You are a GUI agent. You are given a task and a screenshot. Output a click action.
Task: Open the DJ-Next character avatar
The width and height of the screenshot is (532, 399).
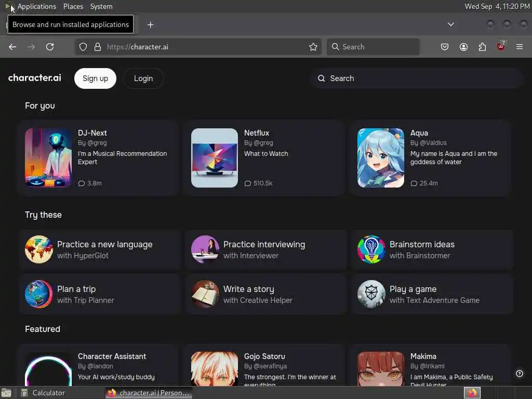(x=48, y=158)
